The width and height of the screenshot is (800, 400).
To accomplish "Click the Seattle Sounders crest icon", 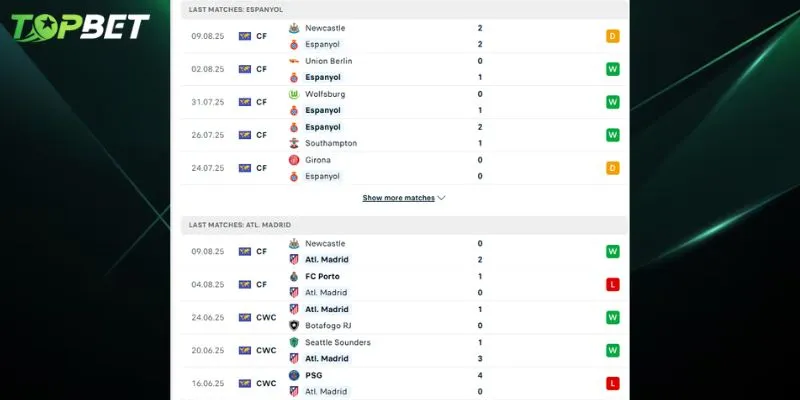I will point(294,342).
